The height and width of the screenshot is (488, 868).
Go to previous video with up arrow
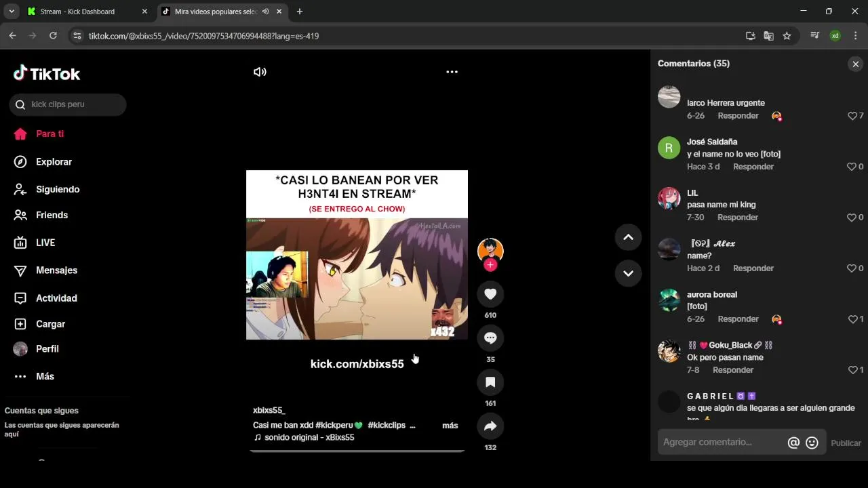[628, 237]
